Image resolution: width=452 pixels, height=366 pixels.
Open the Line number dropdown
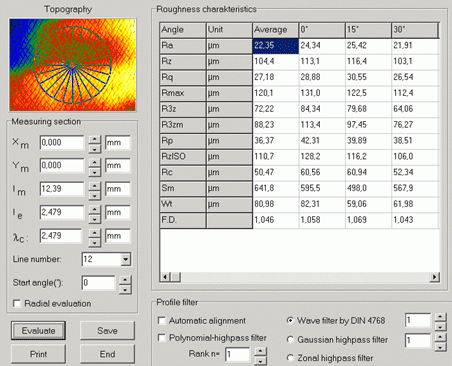click(126, 259)
